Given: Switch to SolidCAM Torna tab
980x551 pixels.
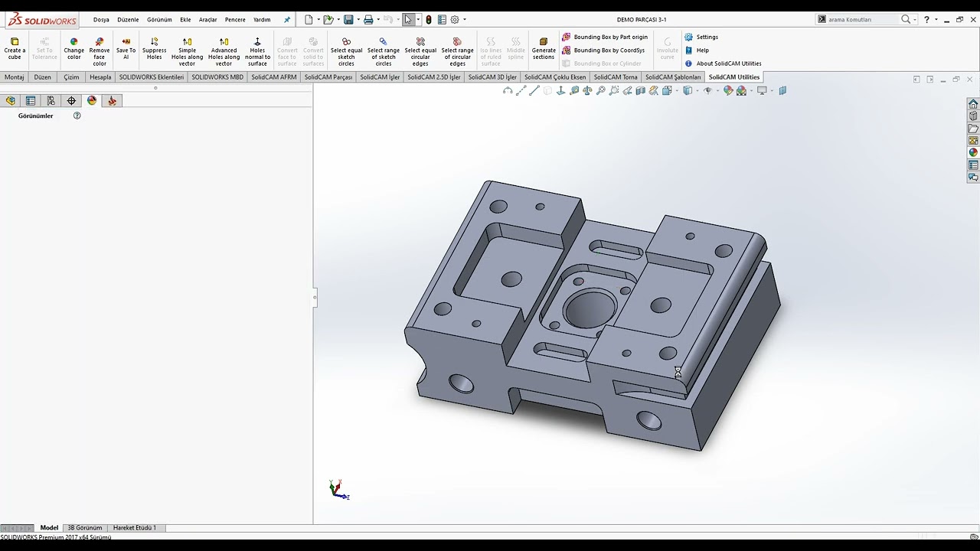Looking at the screenshot, I should [616, 77].
